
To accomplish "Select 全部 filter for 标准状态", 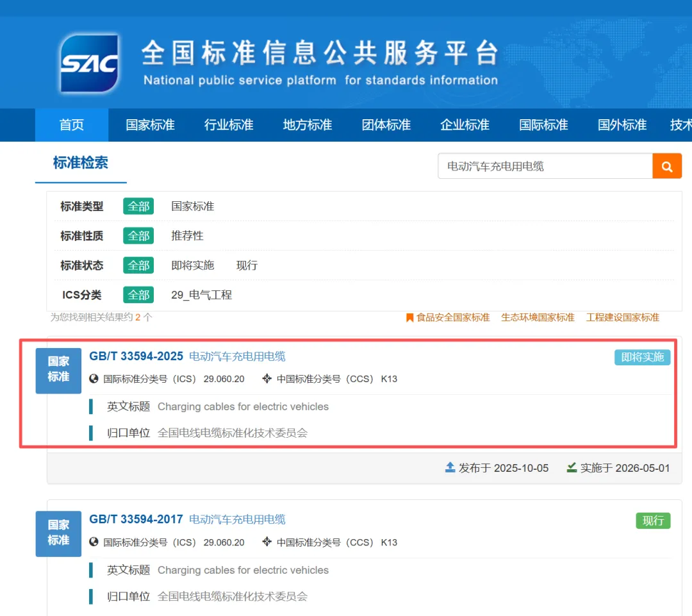I will tap(138, 265).
